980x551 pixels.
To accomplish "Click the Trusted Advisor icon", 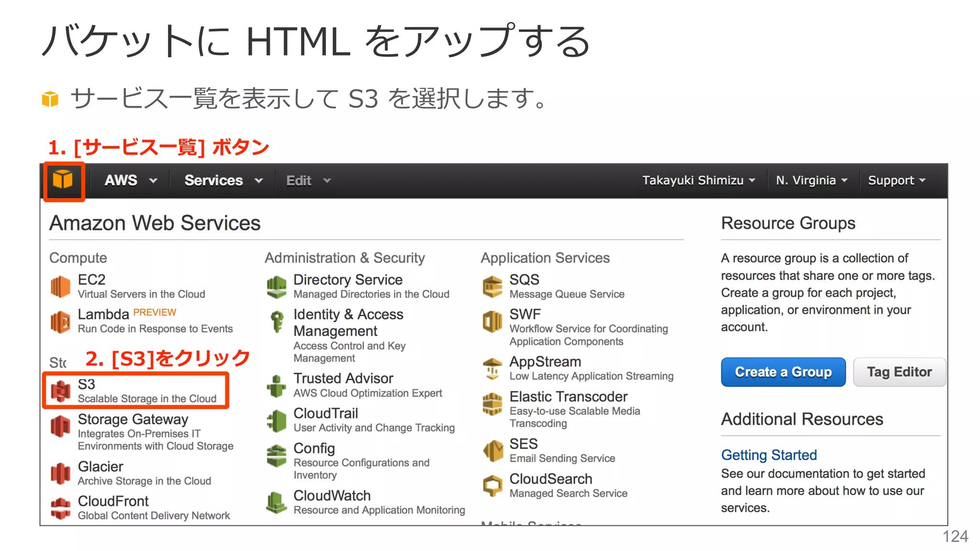I will click(276, 386).
